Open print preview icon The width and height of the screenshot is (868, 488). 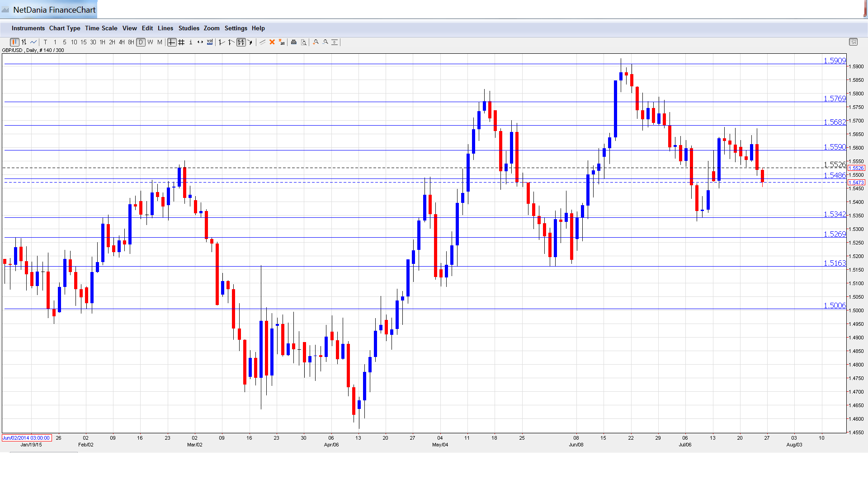coord(304,42)
